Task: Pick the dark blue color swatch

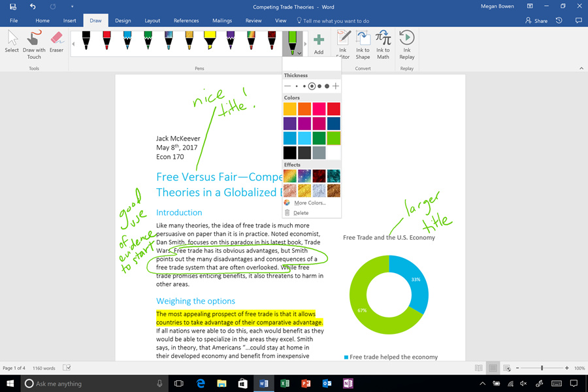Action: (x=334, y=123)
